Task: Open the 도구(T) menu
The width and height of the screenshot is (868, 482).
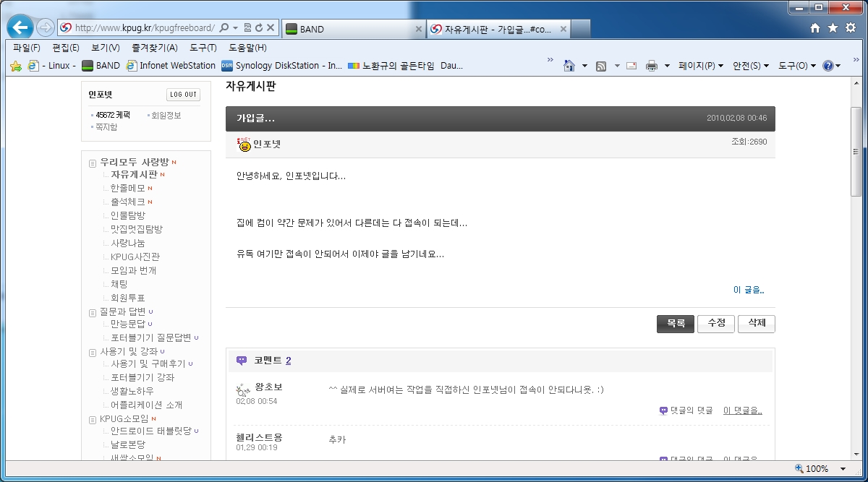Action: point(203,48)
